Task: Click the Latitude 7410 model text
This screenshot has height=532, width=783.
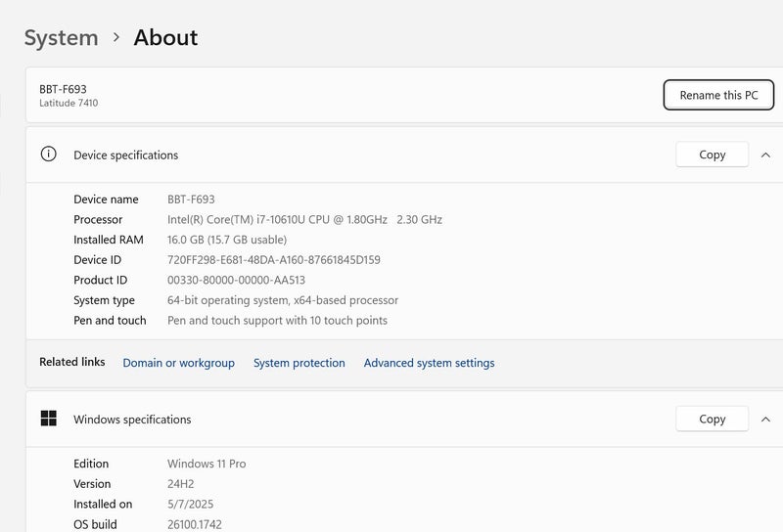Action: tap(69, 104)
